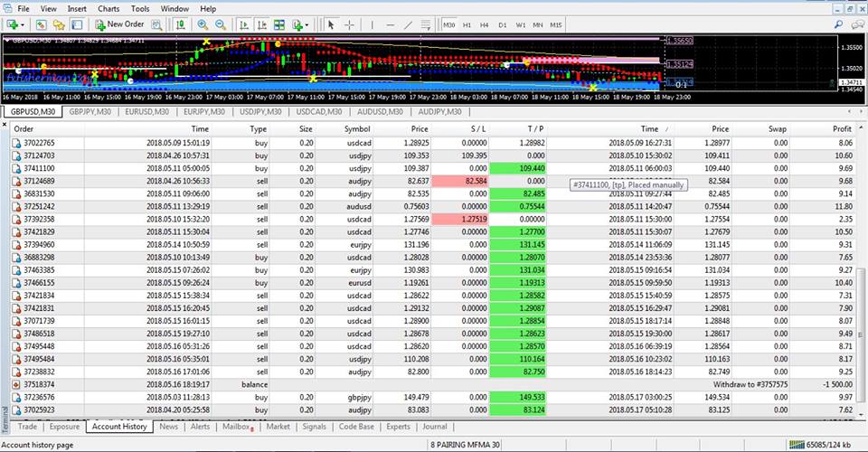The width and height of the screenshot is (868, 452).
Task: Close the Terminal panel x
Action: pyautogui.click(x=5, y=125)
